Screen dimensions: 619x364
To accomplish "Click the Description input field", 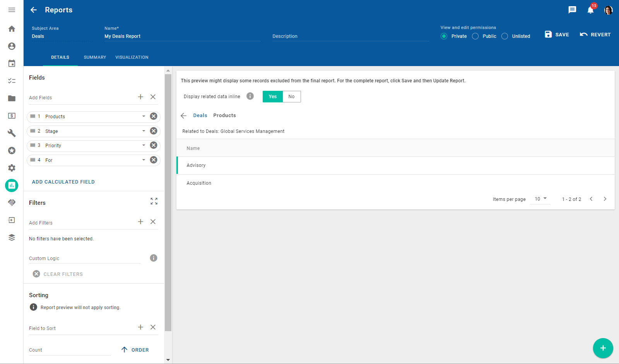I will click(x=350, y=36).
